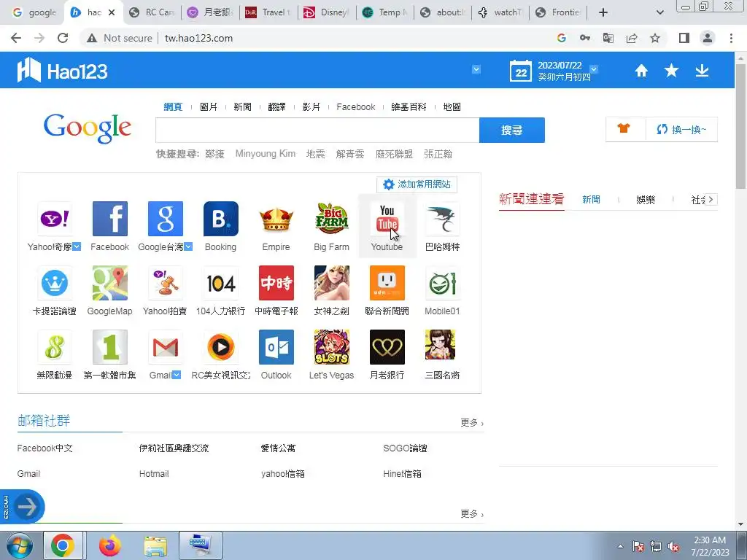Open the Let's Vegas slots icon
Screen dimensions: 747x560
tap(332, 347)
